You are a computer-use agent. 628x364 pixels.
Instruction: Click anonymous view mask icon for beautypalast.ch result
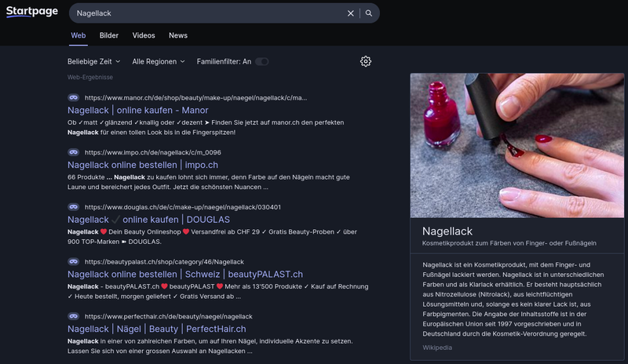73,261
